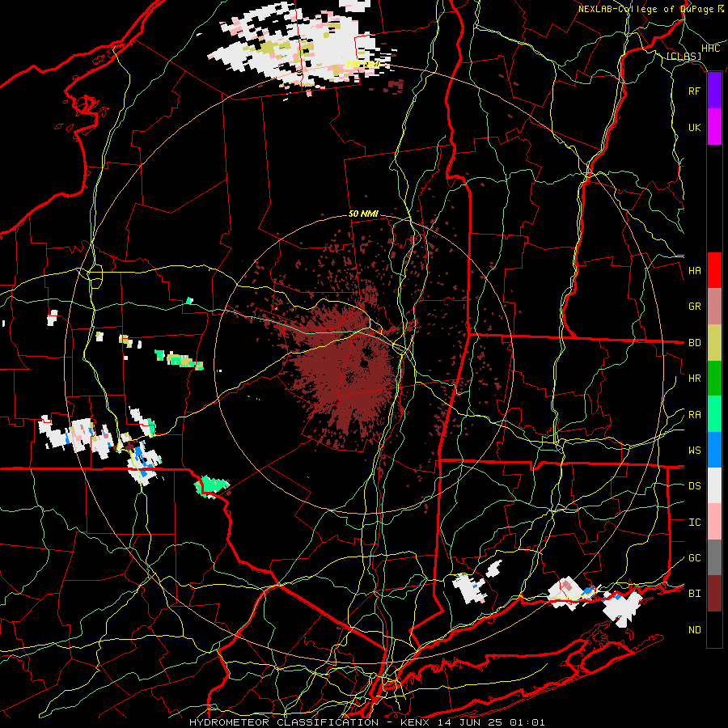
Task: Click the WS legend label
Action: (694, 451)
